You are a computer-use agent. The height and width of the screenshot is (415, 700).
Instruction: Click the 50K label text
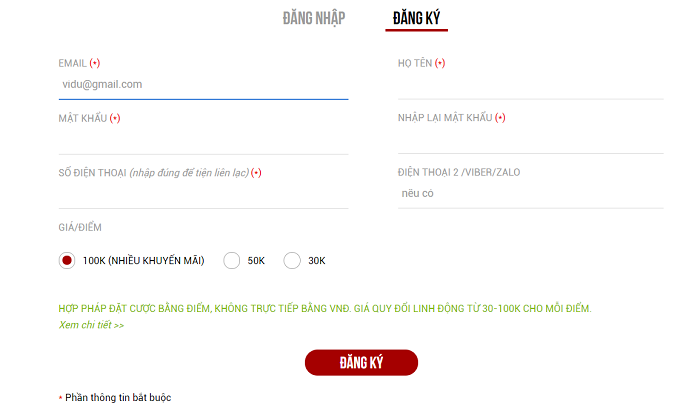(256, 261)
